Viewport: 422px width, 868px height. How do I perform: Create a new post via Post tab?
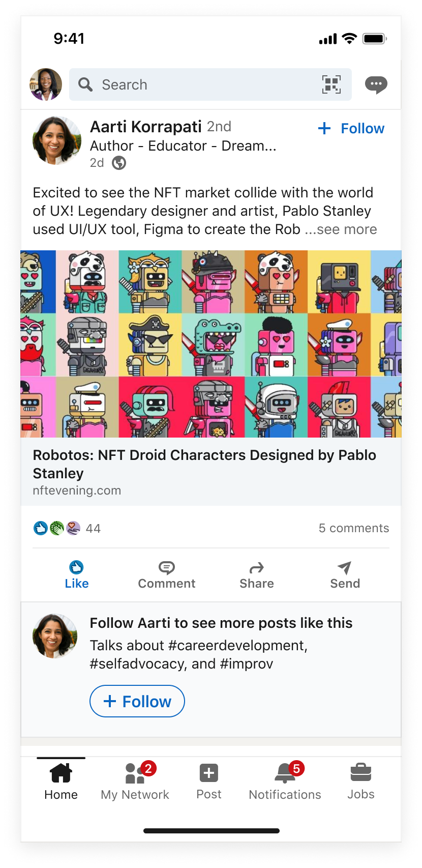(x=208, y=780)
